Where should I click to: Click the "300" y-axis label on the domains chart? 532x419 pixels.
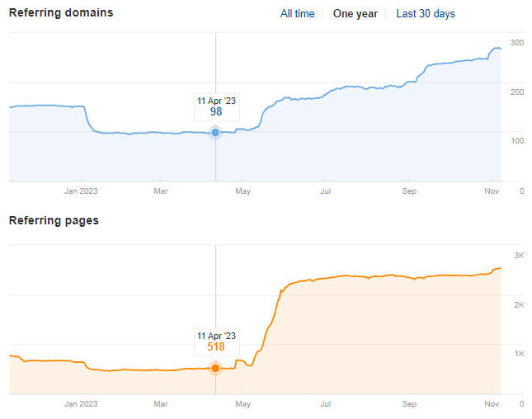pos(517,43)
